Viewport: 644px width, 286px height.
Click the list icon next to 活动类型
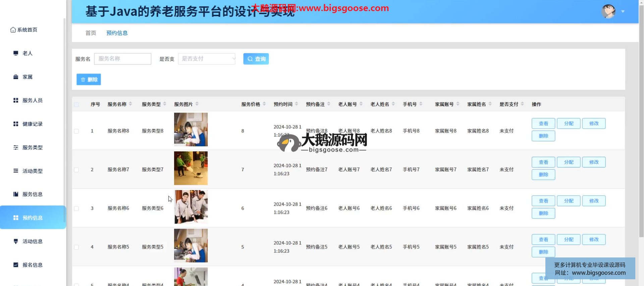point(16,171)
